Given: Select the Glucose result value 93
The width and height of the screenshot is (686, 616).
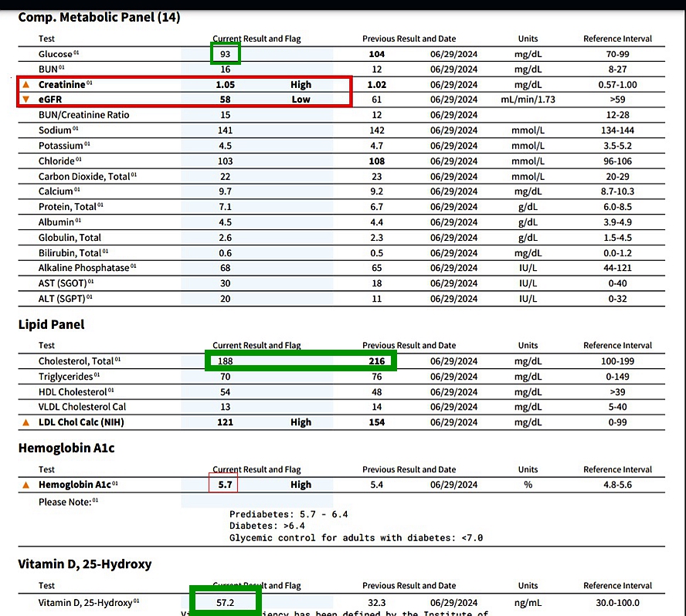Looking at the screenshot, I should click(226, 54).
